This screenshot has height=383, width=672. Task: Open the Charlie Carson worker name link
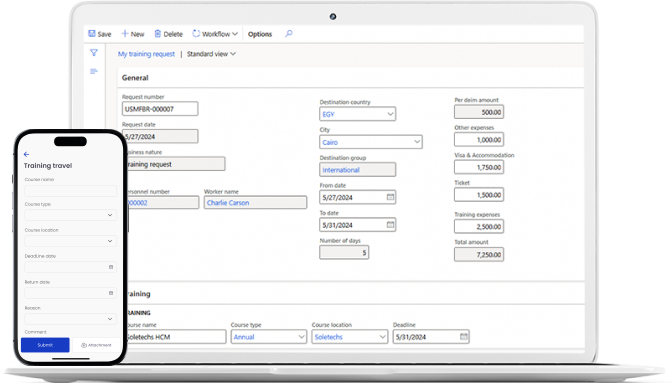228,203
